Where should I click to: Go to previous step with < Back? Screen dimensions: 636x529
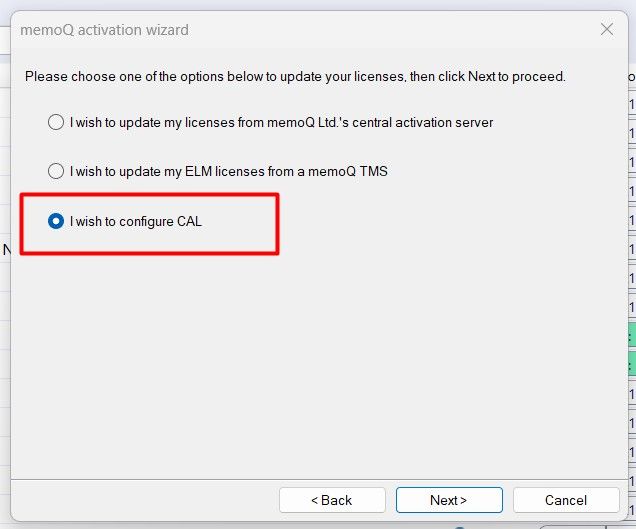pyautogui.click(x=332, y=500)
